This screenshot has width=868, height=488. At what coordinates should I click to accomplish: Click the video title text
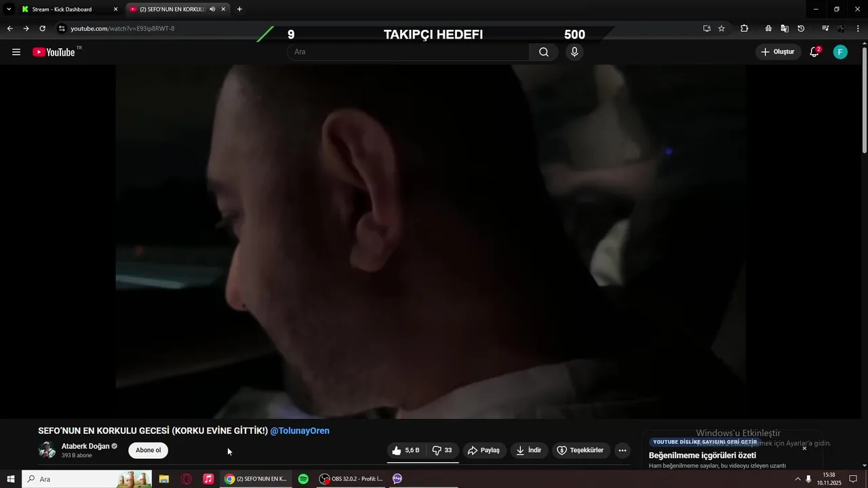pyautogui.click(x=153, y=430)
